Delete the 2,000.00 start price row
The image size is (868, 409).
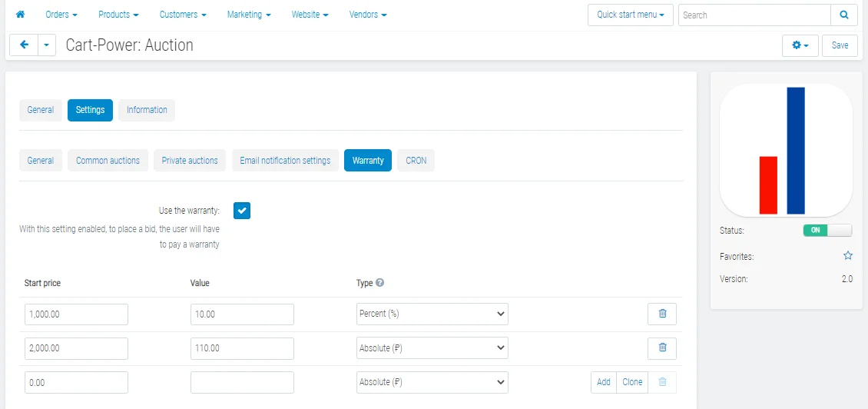click(662, 348)
